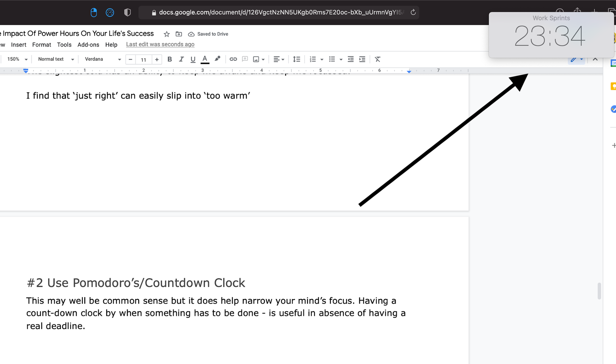Click the blue circular extension icon
Screen dimensions: 616x364
(110, 13)
